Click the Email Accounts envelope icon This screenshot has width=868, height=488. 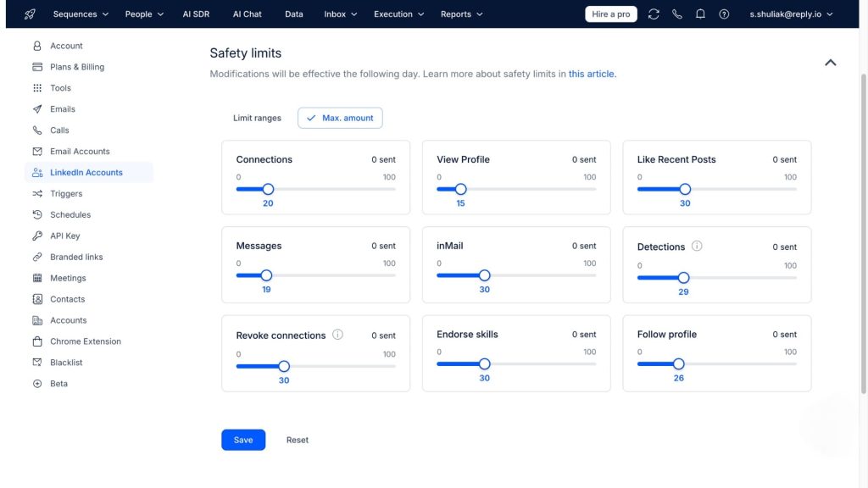(x=37, y=152)
